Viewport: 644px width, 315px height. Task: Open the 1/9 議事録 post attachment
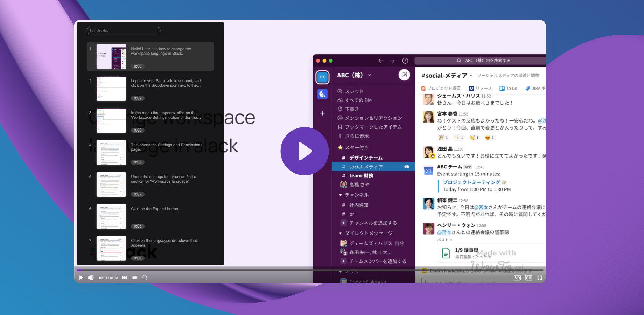click(491, 253)
